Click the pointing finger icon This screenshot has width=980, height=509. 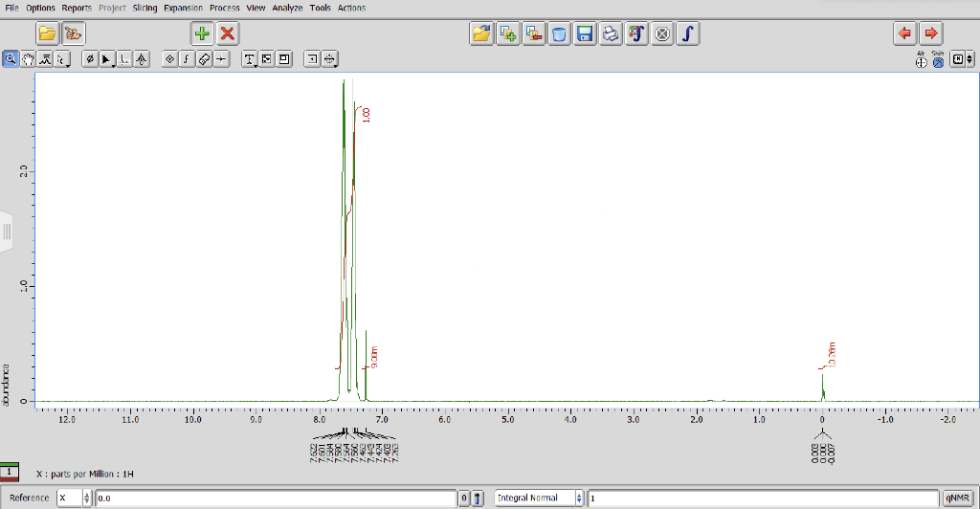tap(73, 33)
